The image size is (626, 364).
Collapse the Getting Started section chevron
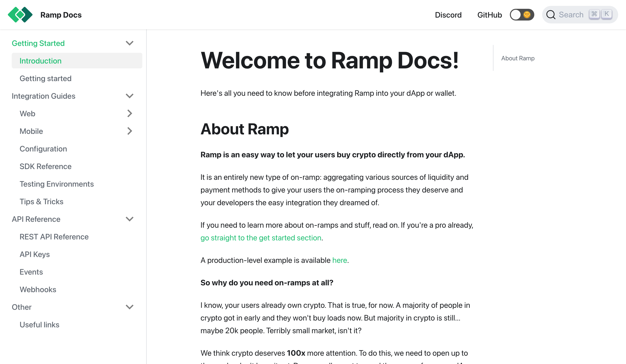tap(129, 43)
